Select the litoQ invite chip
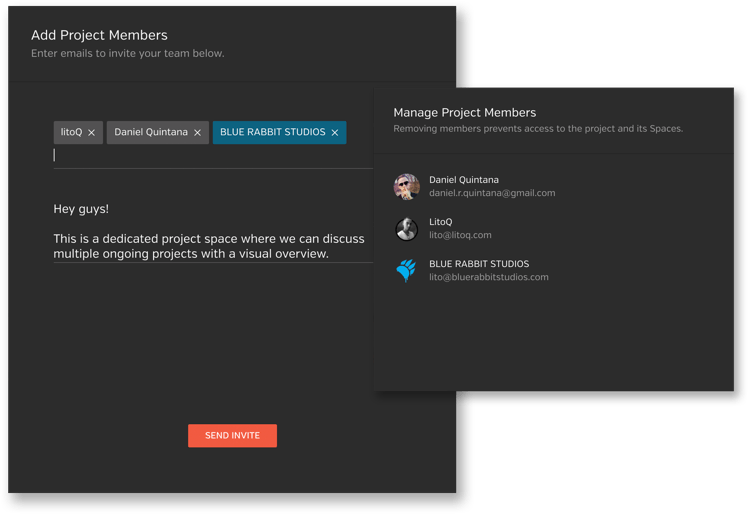748x514 pixels. [x=78, y=132]
